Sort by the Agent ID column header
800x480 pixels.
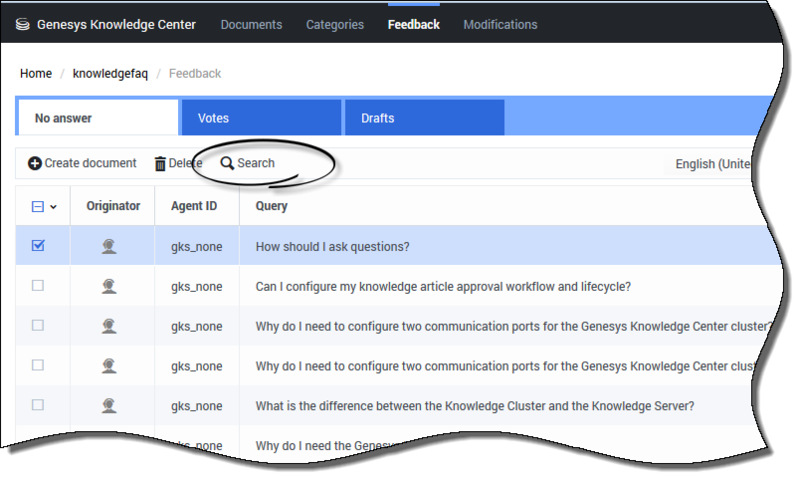pos(194,206)
